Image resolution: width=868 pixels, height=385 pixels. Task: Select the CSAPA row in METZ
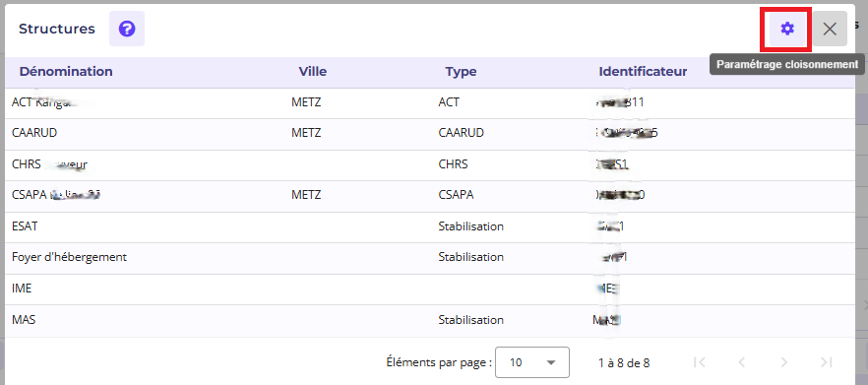pos(429,196)
